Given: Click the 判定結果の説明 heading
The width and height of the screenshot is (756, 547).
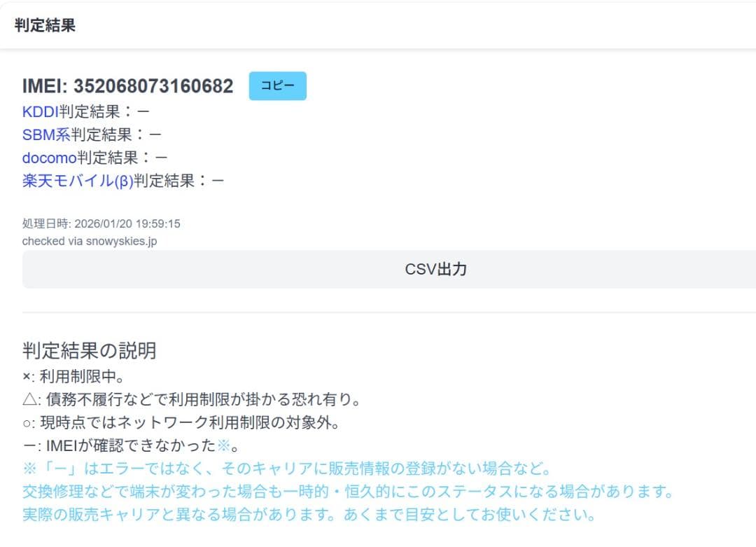Looking at the screenshot, I should [89, 350].
